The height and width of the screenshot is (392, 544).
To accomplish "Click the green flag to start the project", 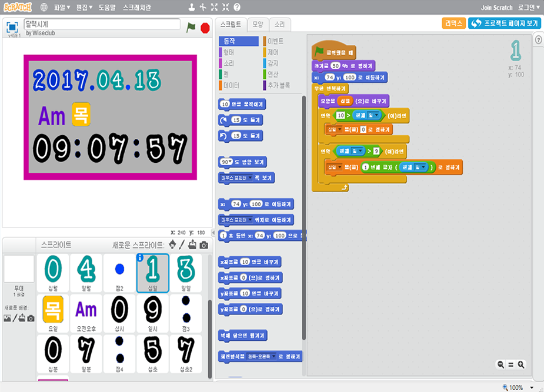I will click(191, 27).
